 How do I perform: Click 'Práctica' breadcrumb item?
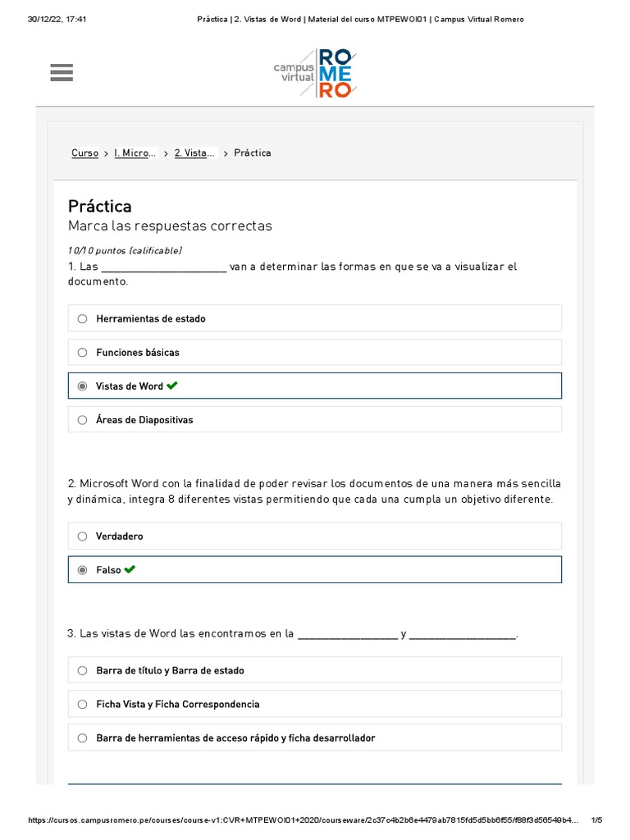252,153
